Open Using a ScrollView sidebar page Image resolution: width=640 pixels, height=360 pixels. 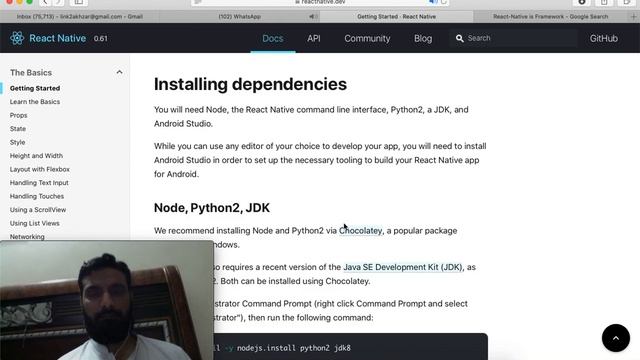[x=38, y=209]
